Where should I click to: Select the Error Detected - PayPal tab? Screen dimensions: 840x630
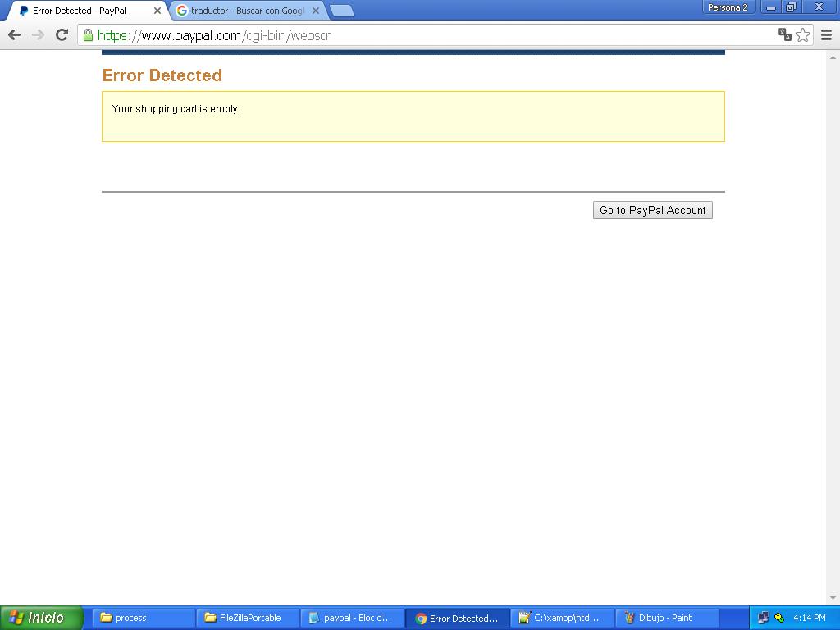[x=89, y=11]
